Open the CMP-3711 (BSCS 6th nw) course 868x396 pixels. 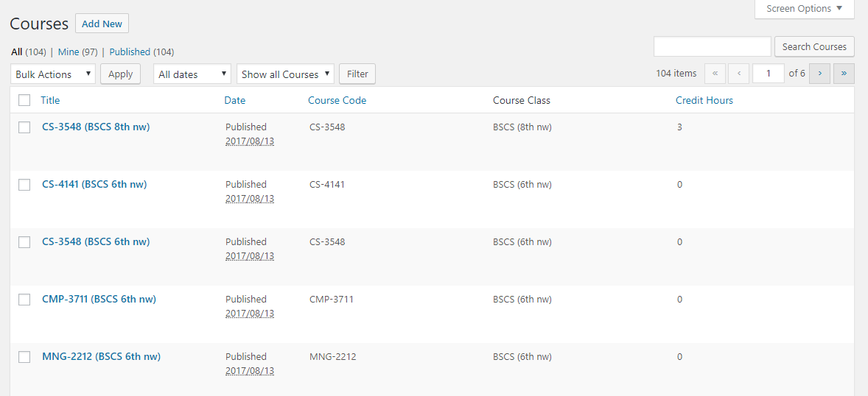99,299
